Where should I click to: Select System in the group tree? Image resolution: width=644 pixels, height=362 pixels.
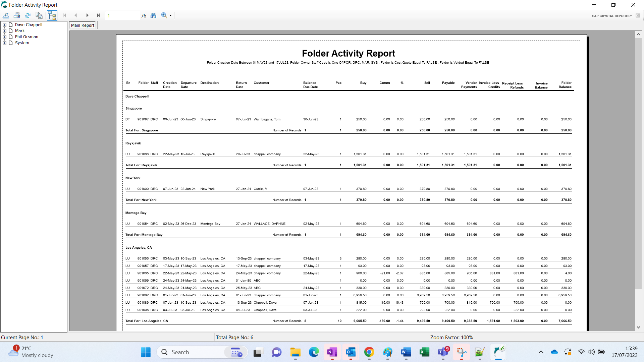tap(22, 43)
